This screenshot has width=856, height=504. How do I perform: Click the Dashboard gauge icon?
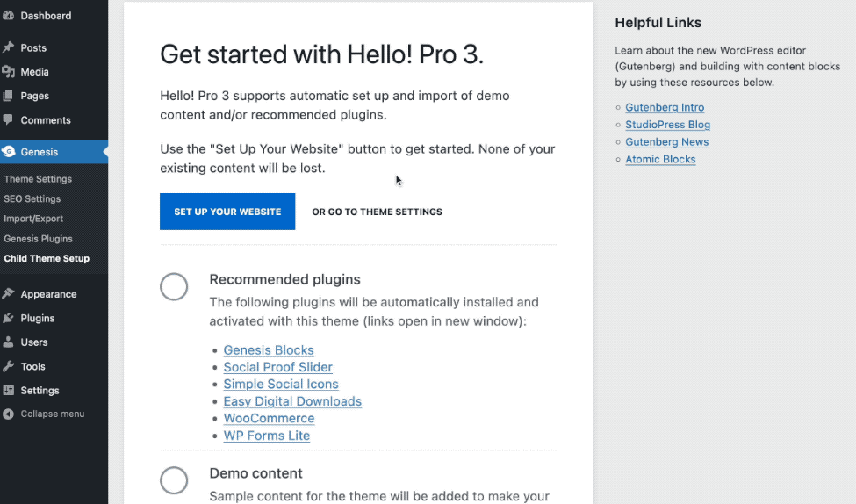click(x=8, y=16)
